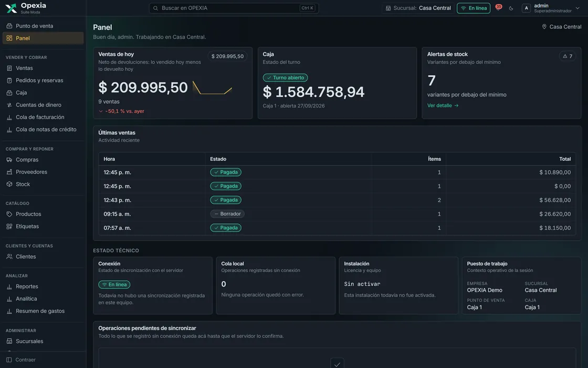Open Caja in the sidebar
Image resolution: width=588 pixels, height=368 pixels.
[x=43, y=93]
